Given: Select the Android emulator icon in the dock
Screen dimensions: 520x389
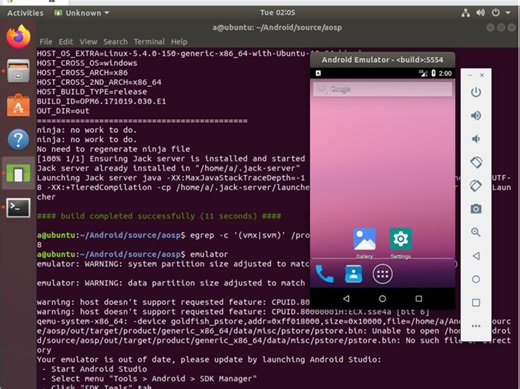Looking at the screenshot, I should [x=18, y=173].
